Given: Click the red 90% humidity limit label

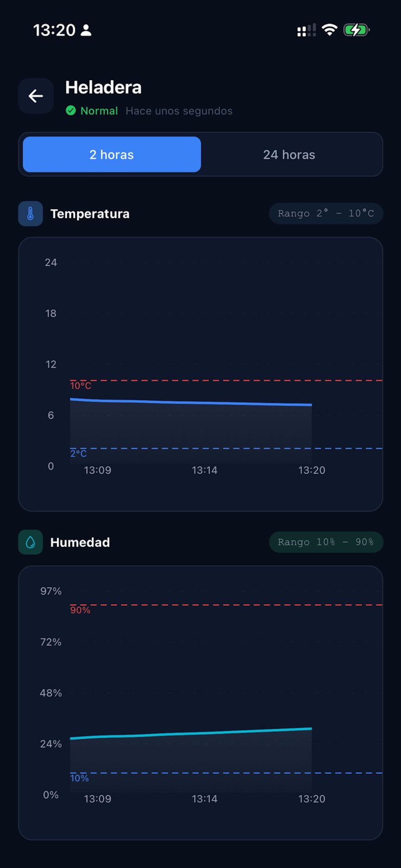Looking at the screenshot, I should coord(80,610).
